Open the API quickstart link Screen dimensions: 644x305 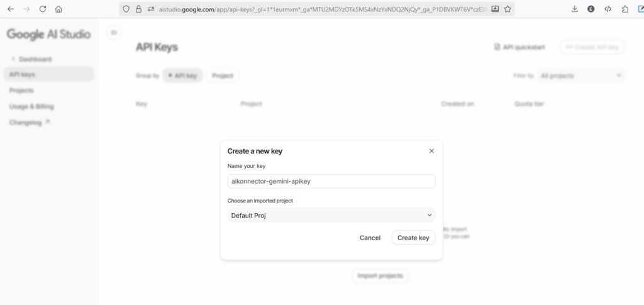pyautogui.click(x=519, y=47)
